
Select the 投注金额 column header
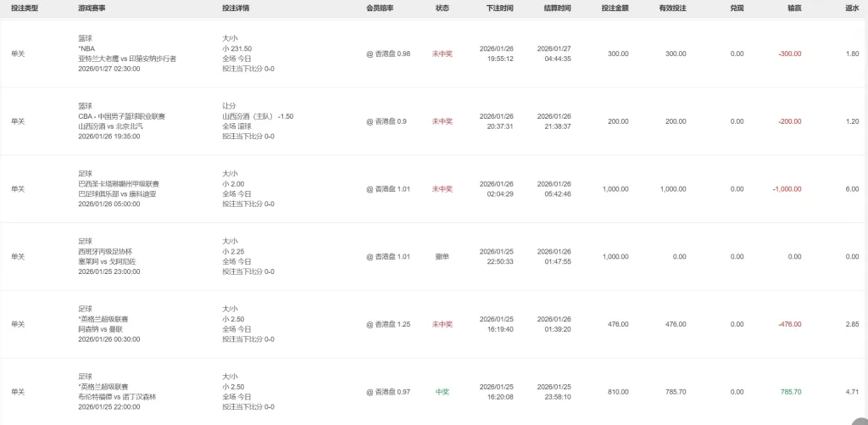click(x=615, y=8)
